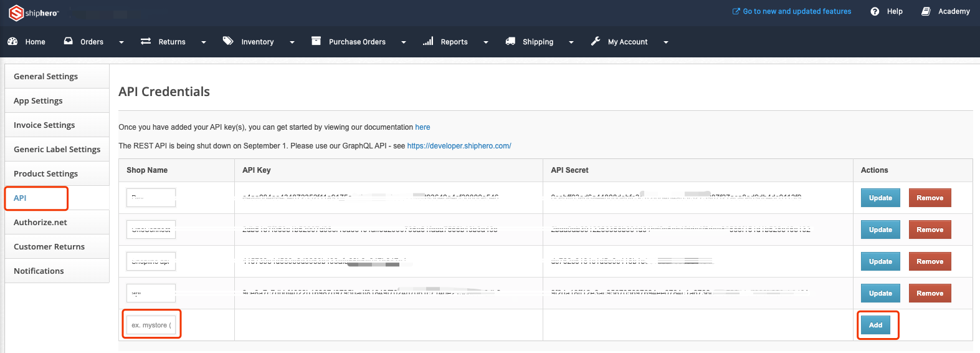Image resolution: width=980 pixels, height=353 pixels.
Task: Click fourth row shop name field
Action: click(151, 293)
